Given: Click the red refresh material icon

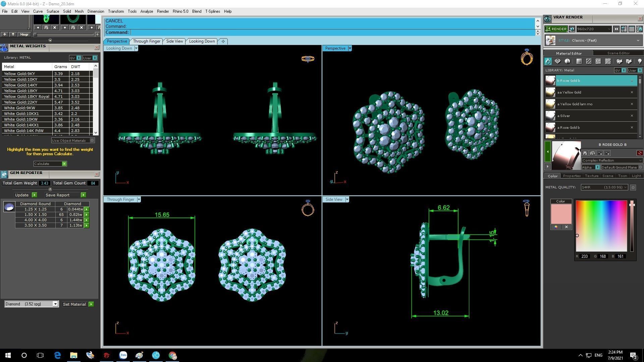Looking at the screenshot, I should click(x=640, y=153).
